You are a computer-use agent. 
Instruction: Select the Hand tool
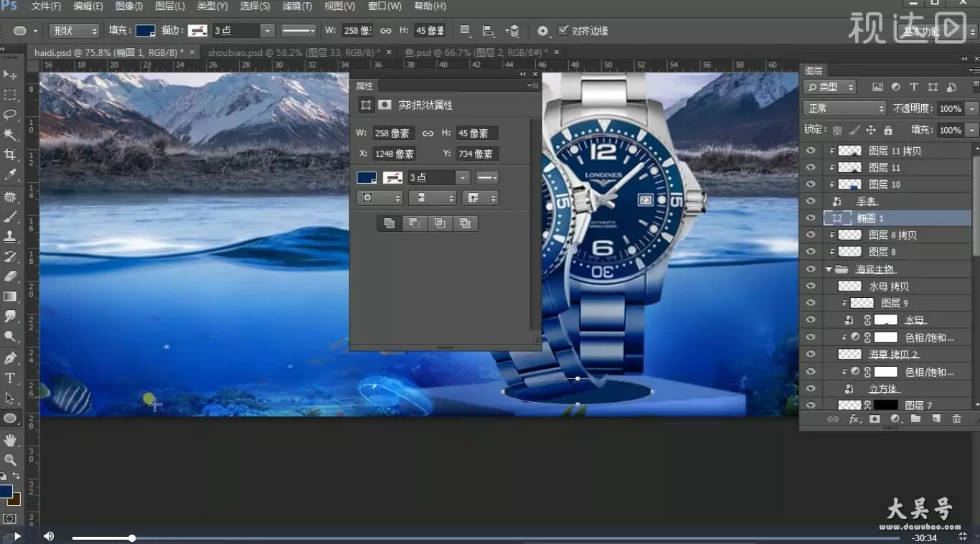point(10,439)
